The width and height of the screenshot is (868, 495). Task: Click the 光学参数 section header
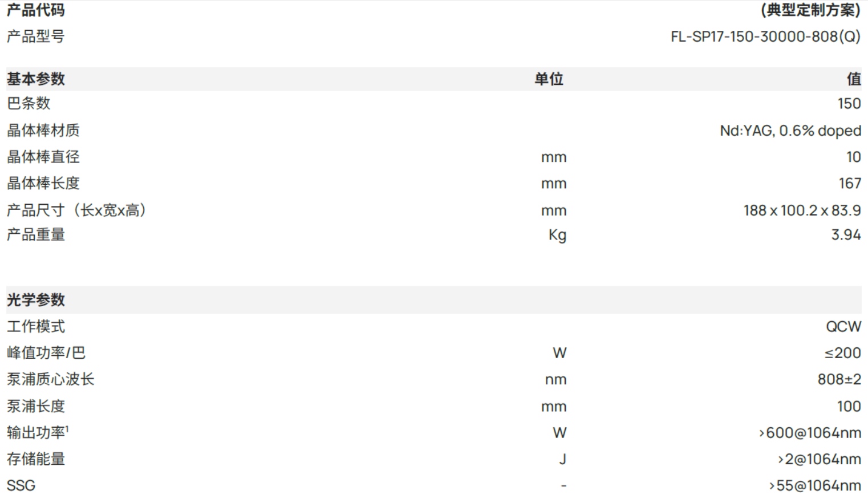coord(36,300)
